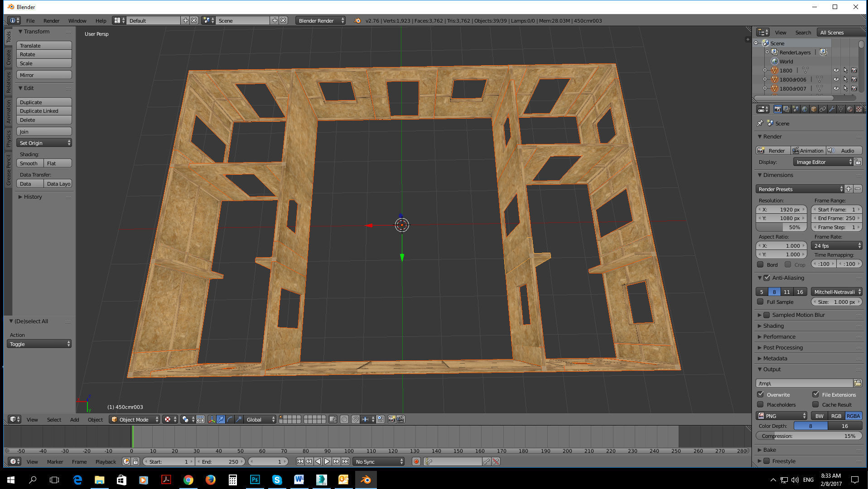Open Skype from the taskbar
The width and height of the screenshot is (868, 489).
(277, 479)
